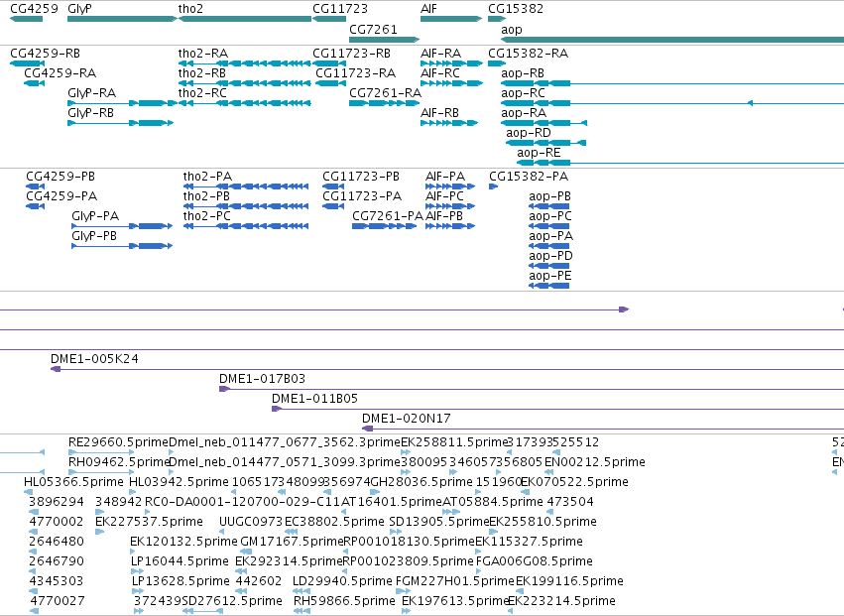844x616 pixels.
Task: Click EST entry 473504
Action: pos(570,502)
